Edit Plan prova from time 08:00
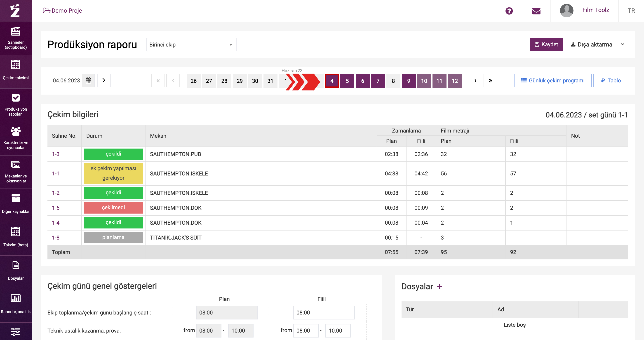Viewport: 644px width, 340px height. 209,331
